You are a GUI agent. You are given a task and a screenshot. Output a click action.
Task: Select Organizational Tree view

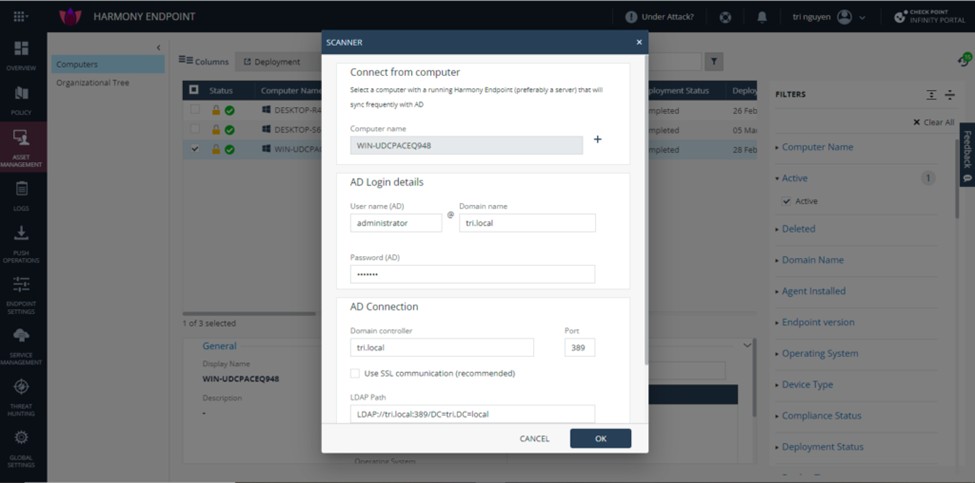pyautogui.click(x=93, y=83)
